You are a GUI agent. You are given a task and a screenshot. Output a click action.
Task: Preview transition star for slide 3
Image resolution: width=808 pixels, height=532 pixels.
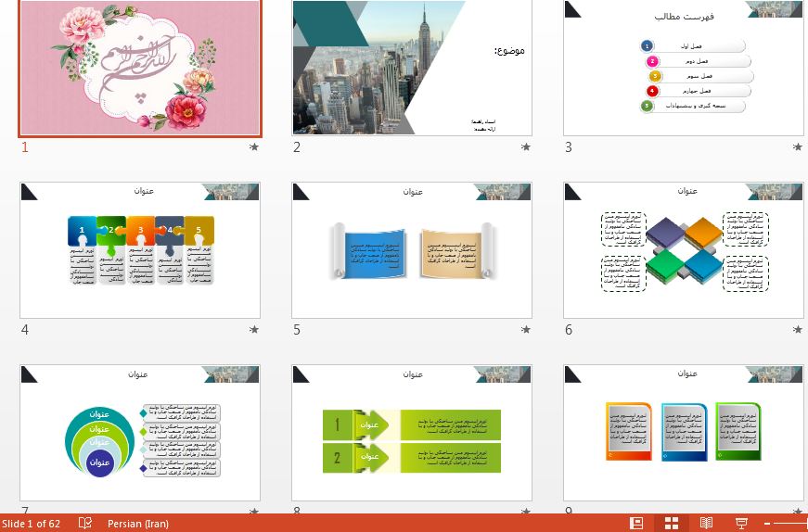(798, 147)
